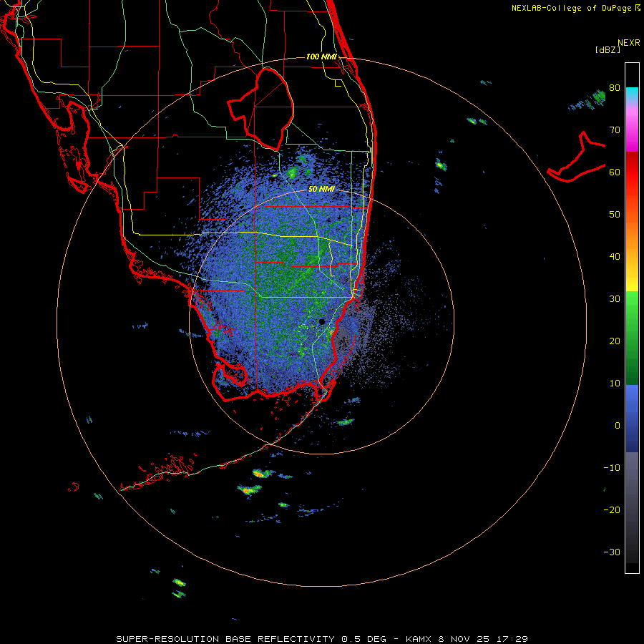
Task: Click the 40 value on the dBZ scale
Action: 615,257
